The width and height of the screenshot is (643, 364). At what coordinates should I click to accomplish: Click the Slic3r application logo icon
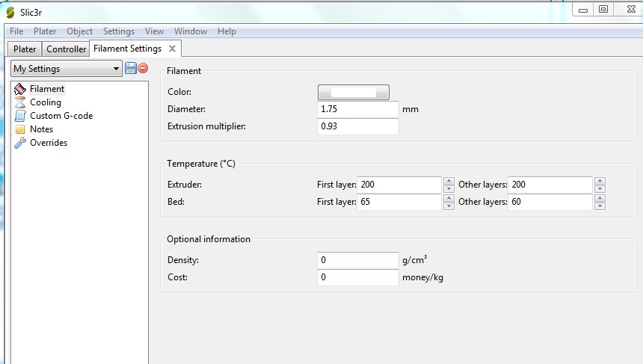10,13
